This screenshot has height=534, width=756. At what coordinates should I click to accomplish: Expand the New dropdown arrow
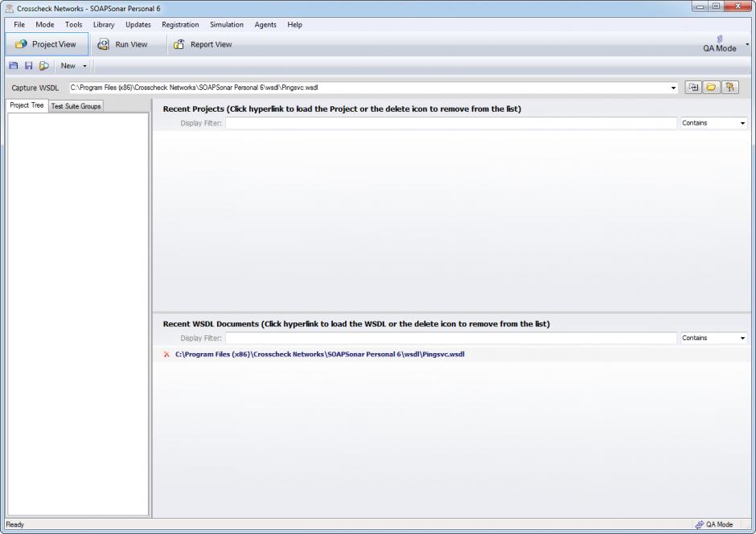[x=85, y=66]
